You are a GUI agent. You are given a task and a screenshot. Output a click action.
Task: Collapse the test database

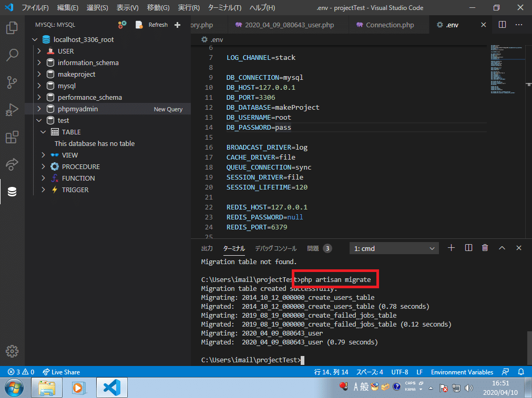click(x=39, y=120)
